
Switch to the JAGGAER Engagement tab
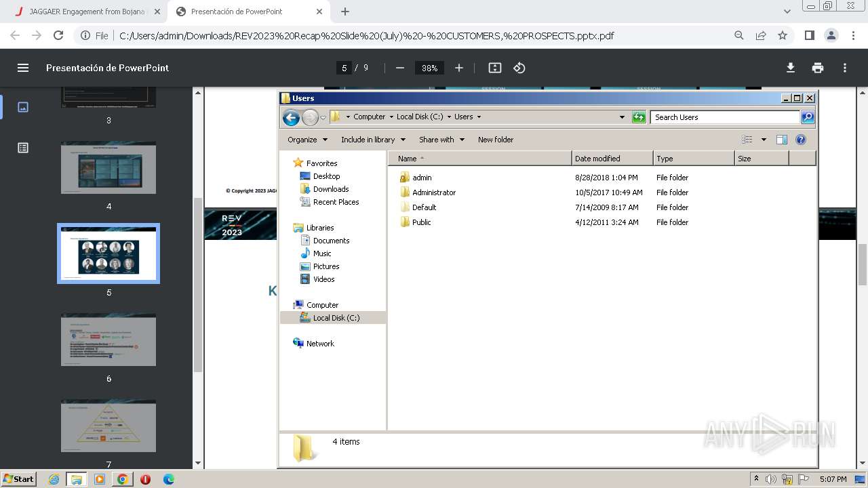pos(86,12)
